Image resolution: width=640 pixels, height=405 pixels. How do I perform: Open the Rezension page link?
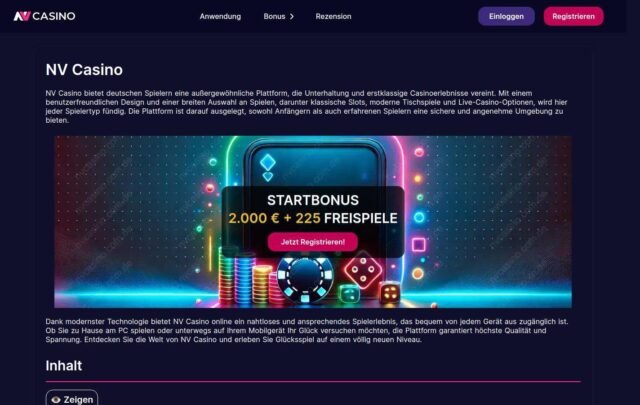[333, 17]
